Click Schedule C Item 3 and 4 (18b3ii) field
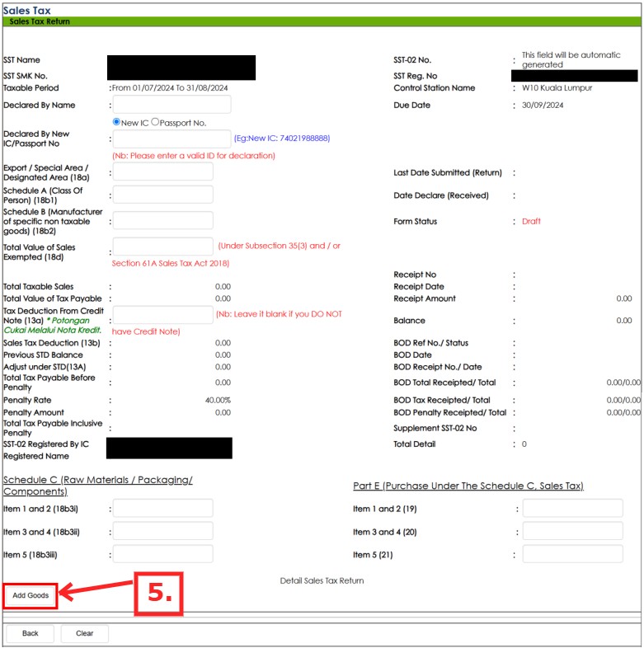This screenshot has width=644, height=648. coord(162,531)
